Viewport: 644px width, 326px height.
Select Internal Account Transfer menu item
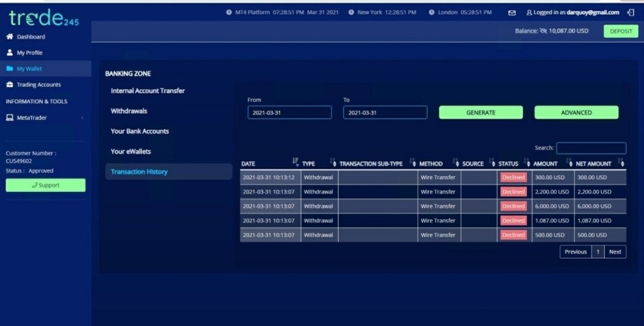pyautogui.click(x=148, y=91)
